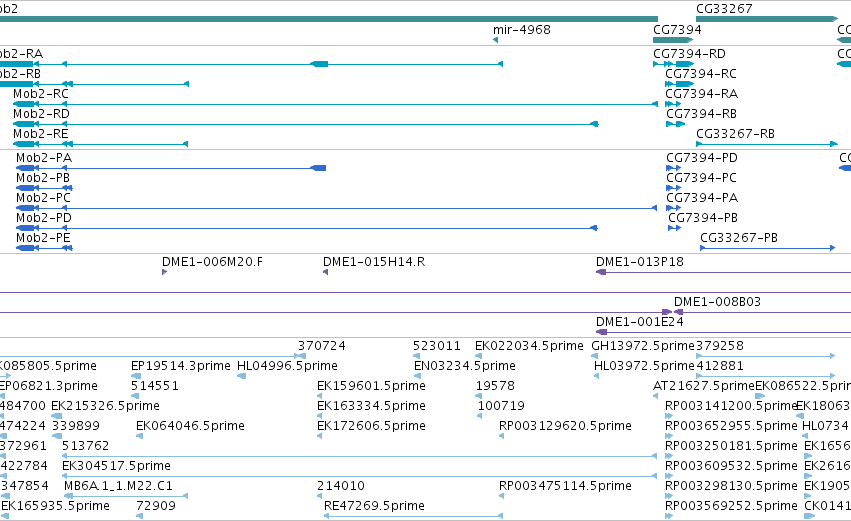Click the EK163334.5prime EST label

pyautogui.click(x=371, y=406)
